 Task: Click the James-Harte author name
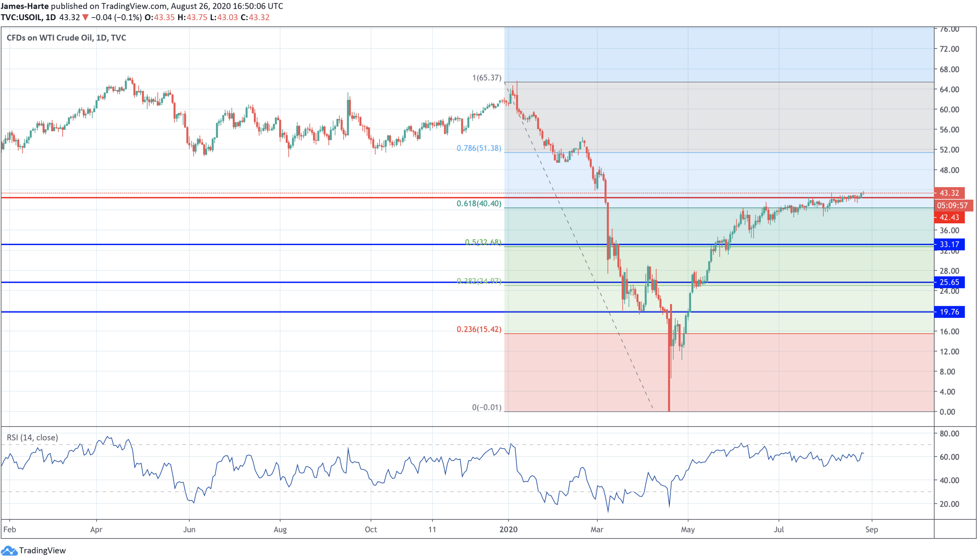pos(25,6)
